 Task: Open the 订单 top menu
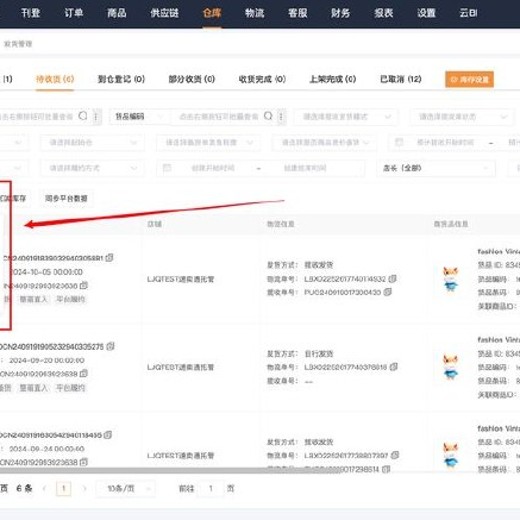point(73,13)
